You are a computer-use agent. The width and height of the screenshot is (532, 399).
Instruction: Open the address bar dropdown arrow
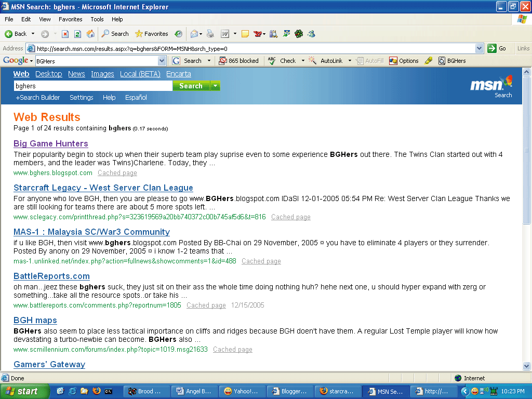479,48
